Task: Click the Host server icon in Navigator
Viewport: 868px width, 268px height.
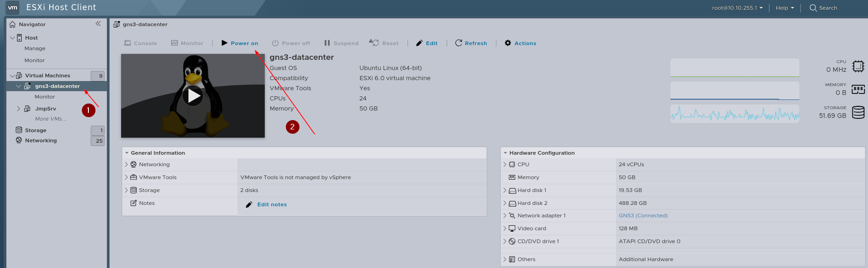Action: click(x=19, y=38)
